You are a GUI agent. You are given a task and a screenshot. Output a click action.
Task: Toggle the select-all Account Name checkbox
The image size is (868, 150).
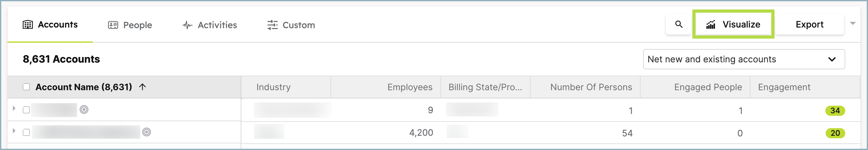[26, 87]
